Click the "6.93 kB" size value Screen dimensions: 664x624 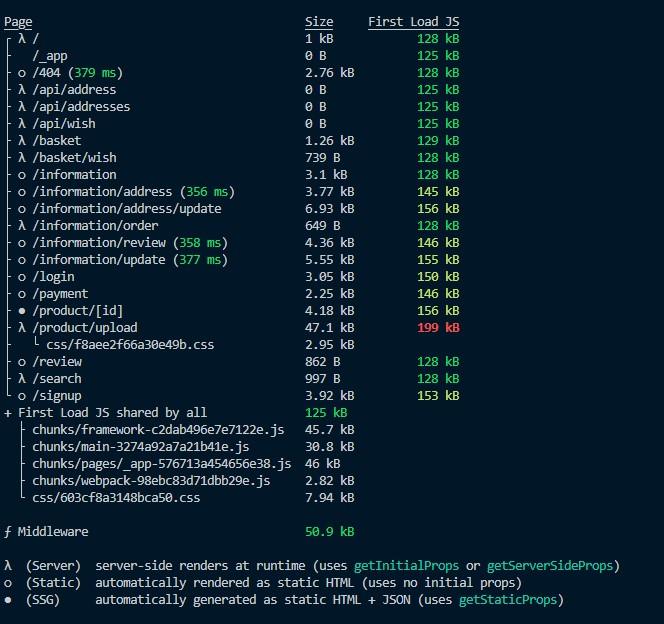pos(329,209)
